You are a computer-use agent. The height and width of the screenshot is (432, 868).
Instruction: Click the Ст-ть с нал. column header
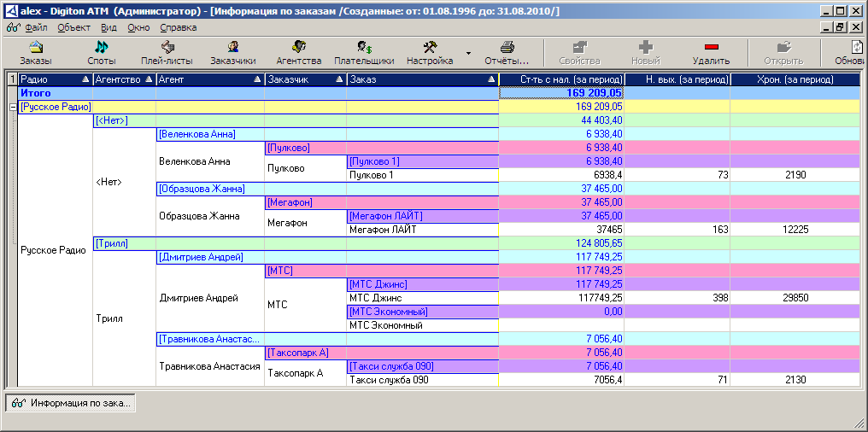(561, 79)
